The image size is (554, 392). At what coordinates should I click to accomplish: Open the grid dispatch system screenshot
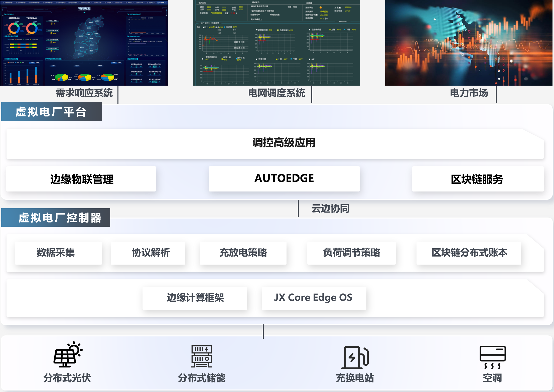[276, 43]
